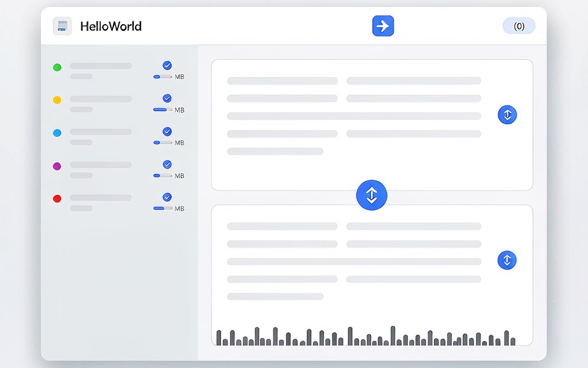The width and height of the screenshot is (588, 368).
Task: Toggle the checkmark in yellow dot row
Action: [167, 98]
